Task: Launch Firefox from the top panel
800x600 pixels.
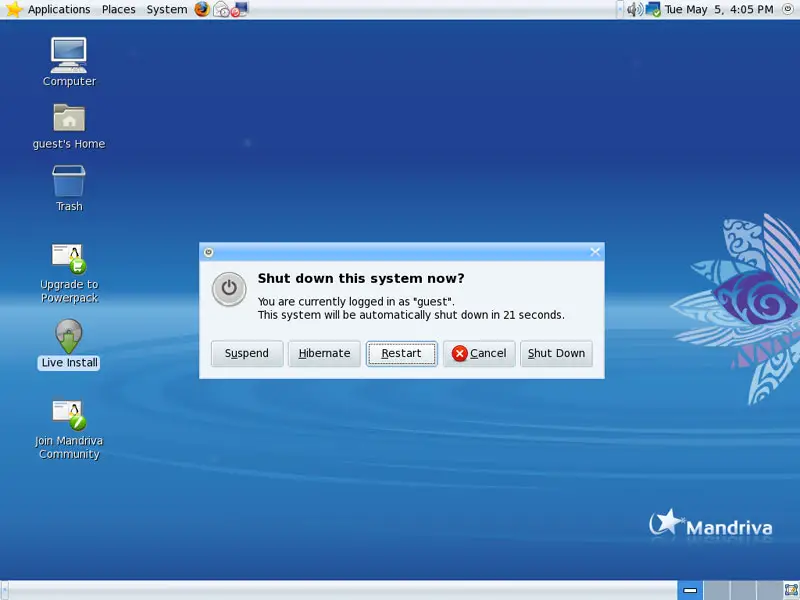Action: click(202, 9)
